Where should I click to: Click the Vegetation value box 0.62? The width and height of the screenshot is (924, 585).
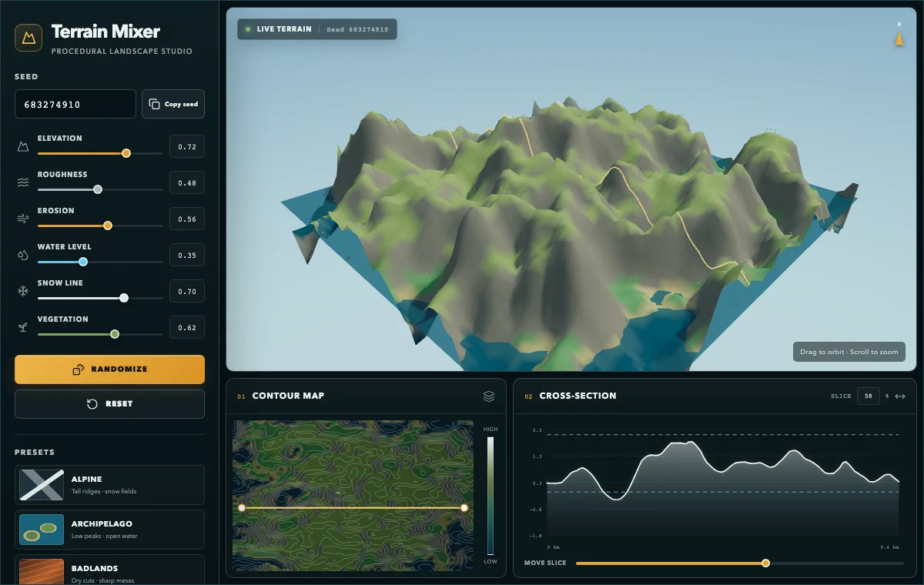[x=187, y=327]
